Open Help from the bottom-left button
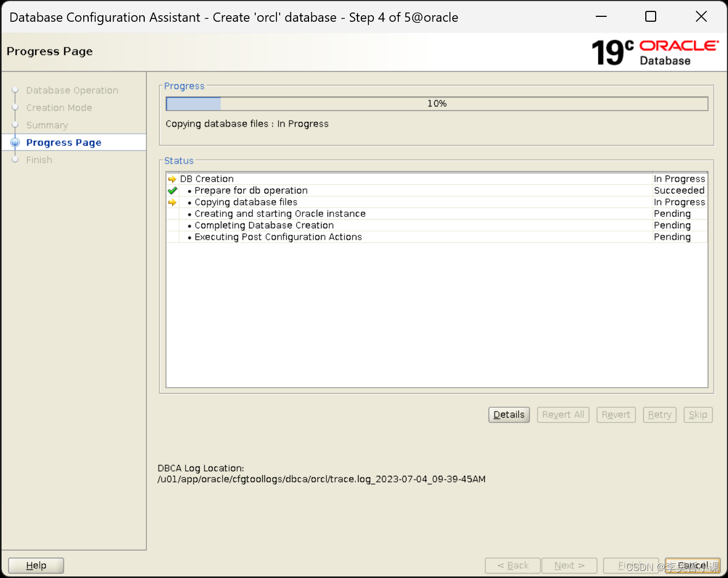Screen dimensions: 728x578 pos(36,565)
